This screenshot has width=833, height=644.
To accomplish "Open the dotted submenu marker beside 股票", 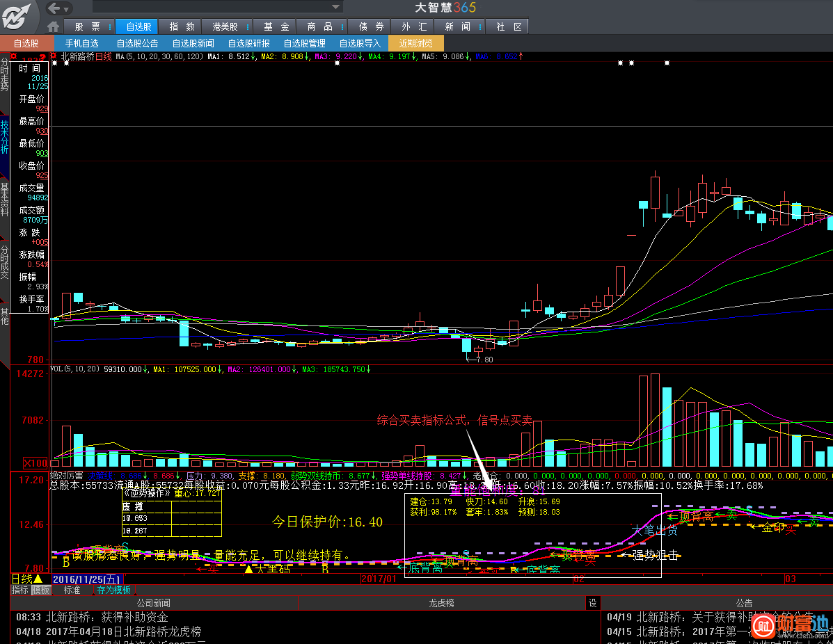I will tap(110, 26).
